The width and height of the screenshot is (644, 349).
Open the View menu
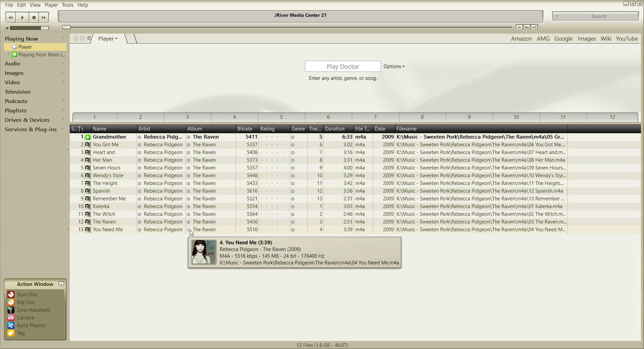click(x=35, y=5)
